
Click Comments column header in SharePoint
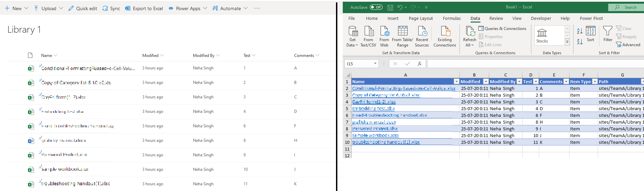[x=306, y=56]
